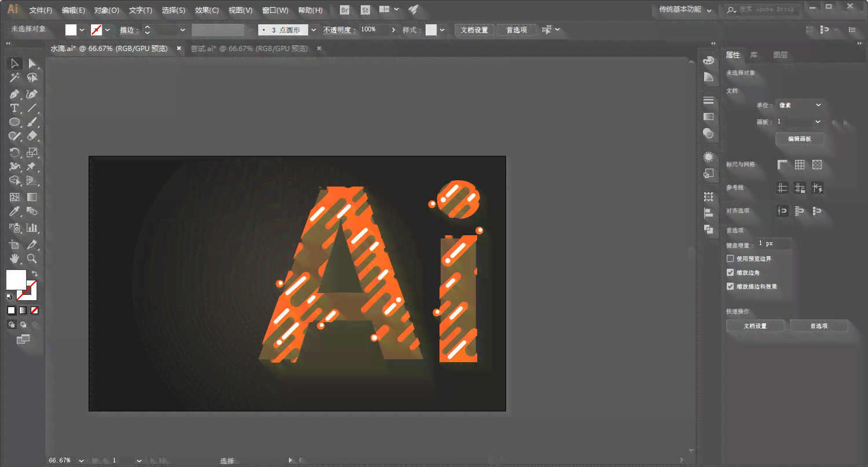Open the 窗口(W) menu
The image size is (868, 467).
[275, 10]
